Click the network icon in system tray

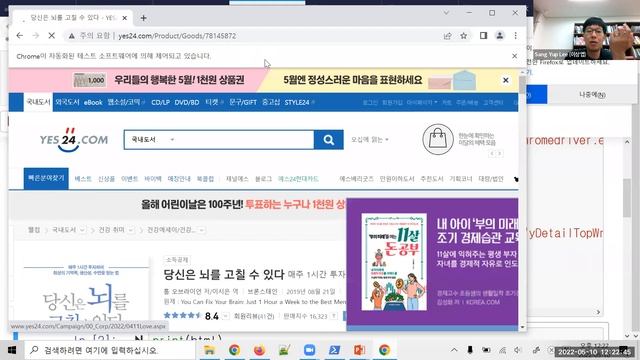click(502, 350)
